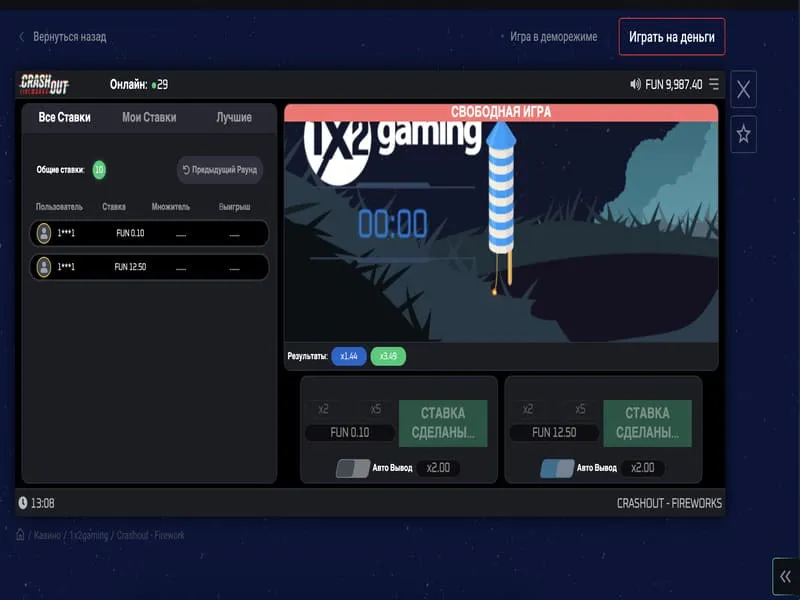This screenshot has height=600, width=800.
Task: Click x2 button in the FUN 0.10 panel
Action: click(323, 409)
